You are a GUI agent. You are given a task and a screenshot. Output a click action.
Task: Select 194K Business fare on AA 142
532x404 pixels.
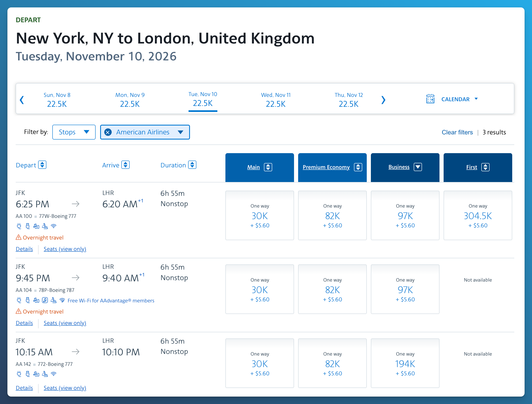coord(405,363)
